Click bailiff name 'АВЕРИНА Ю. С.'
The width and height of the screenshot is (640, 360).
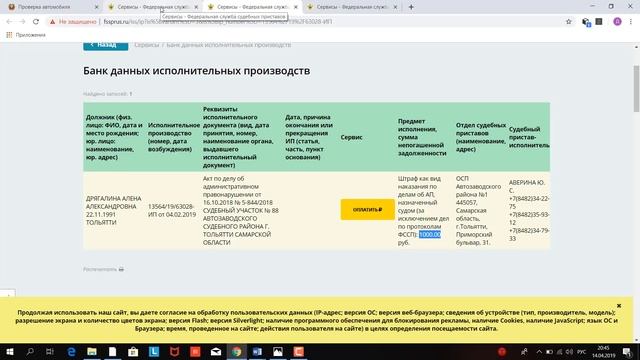click(x=527, y=186)
